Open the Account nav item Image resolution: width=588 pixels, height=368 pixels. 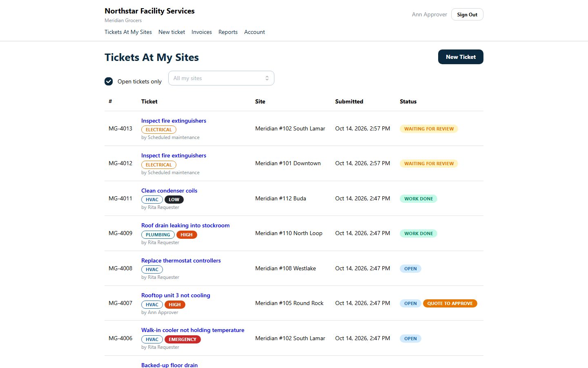[254, 32]
